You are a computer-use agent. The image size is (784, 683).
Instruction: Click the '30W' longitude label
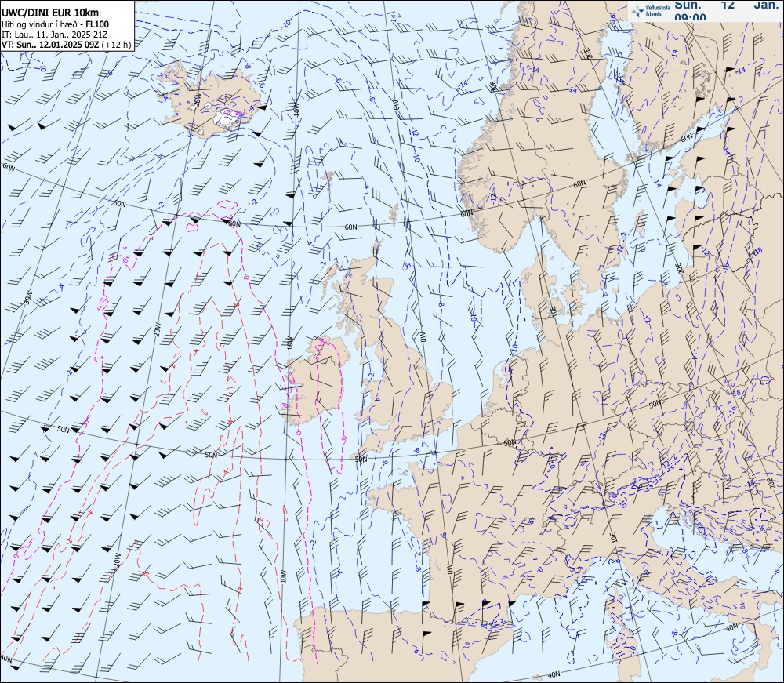[28, 298]
